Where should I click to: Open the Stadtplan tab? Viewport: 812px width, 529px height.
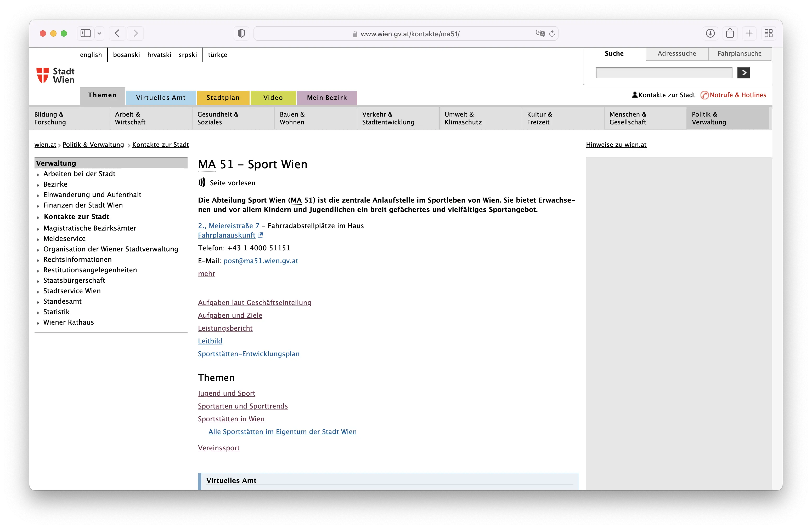(x=223, y=97)
